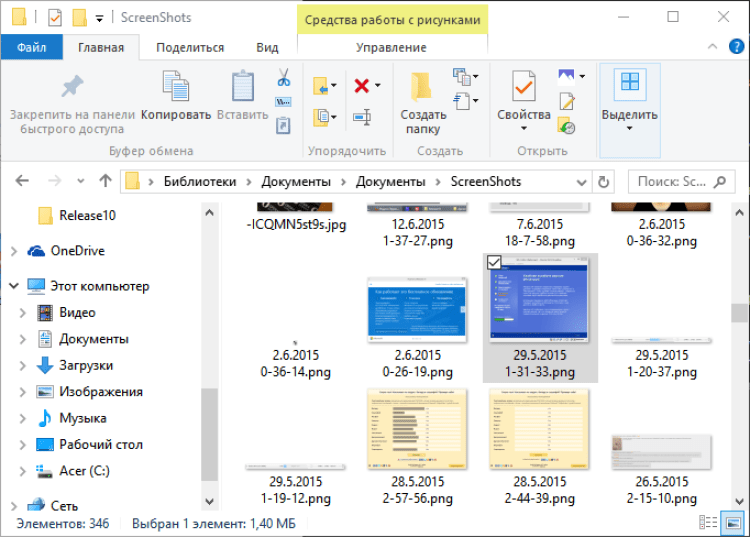The width and height of the screenshot is (750, 537).
Task: Switch to large thumbnails view icon
Action: click(733, 523)
